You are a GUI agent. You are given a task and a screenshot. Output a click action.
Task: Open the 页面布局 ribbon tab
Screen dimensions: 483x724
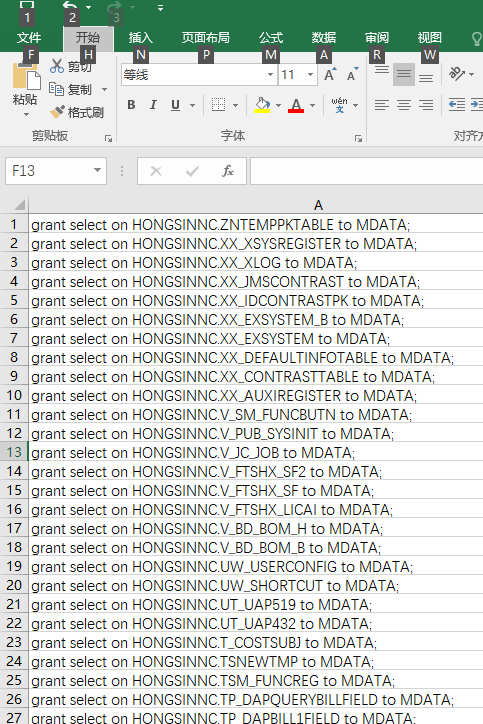(x=205, y=37)
